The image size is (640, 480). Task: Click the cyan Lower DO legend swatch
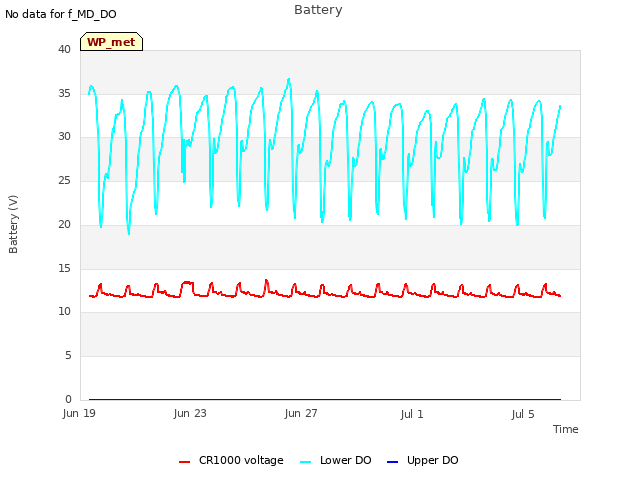pyautogui.click(x=306, y=462)
